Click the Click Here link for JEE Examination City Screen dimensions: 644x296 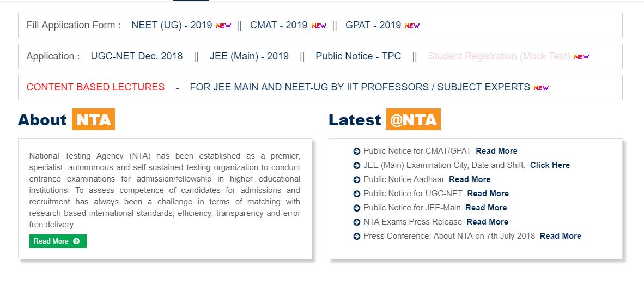click(x=550, y=165)
